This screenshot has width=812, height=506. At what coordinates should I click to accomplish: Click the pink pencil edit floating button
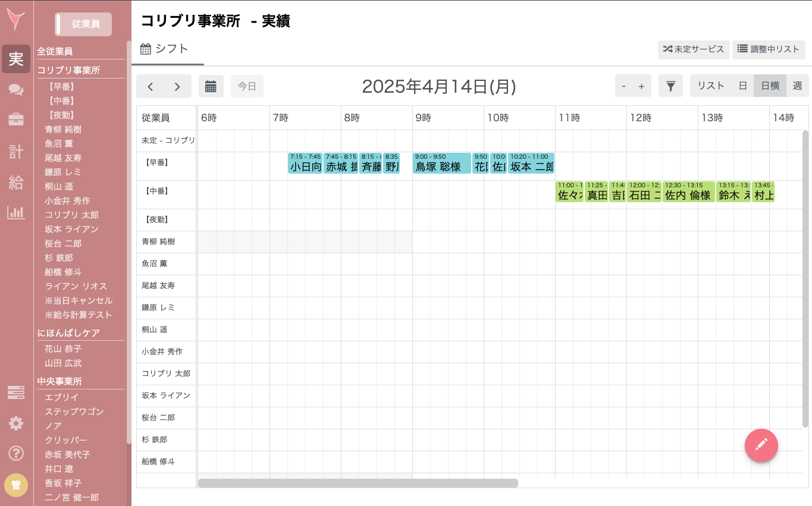point(761,445)
